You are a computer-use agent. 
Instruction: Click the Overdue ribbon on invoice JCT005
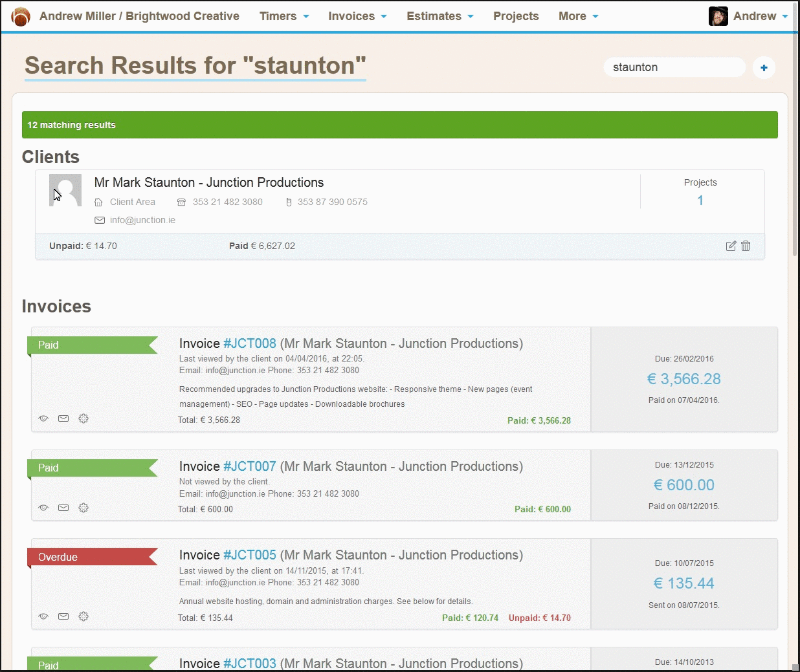point(93,557)
